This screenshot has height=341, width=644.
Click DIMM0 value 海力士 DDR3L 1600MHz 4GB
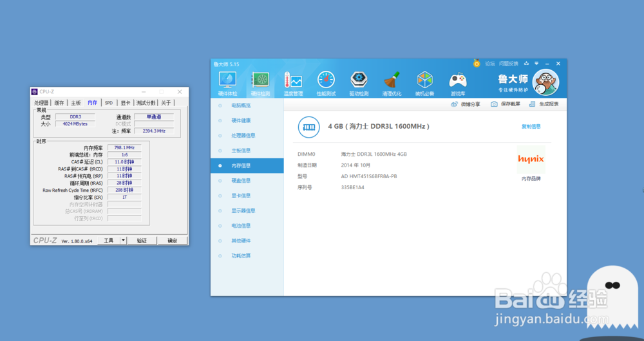tap(374, 154)
